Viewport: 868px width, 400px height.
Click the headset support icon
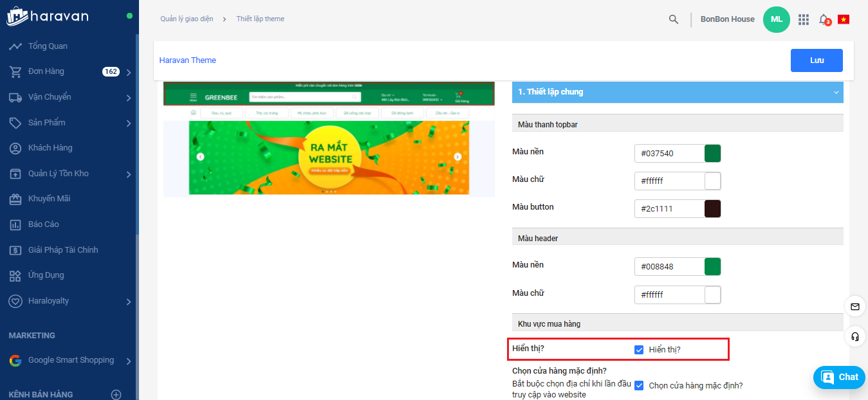click(x=855, y=336)
